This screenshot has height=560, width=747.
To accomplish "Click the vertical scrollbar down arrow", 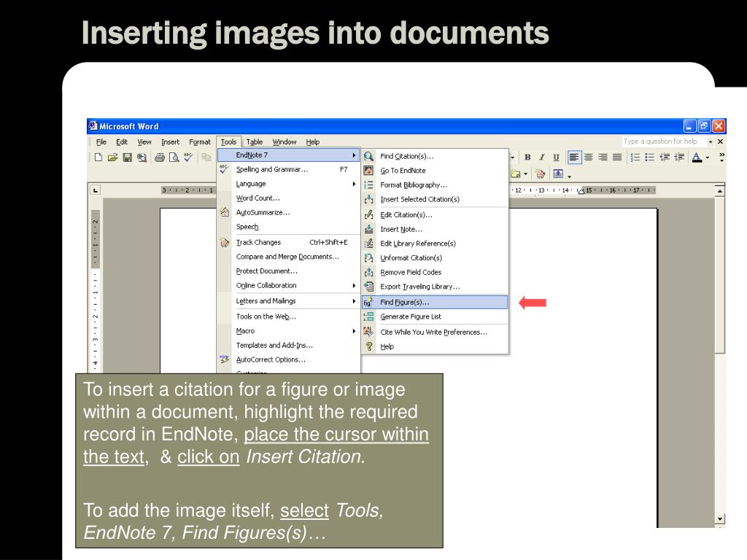I will tap(720, 519).
